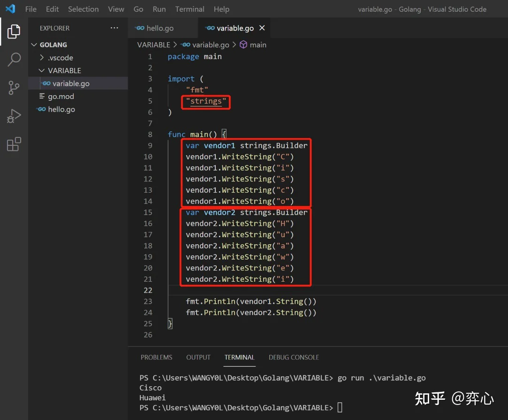Screen dimensions: 508x420
Task: Click vendor1.WriteString("C") line
Action: (x=240, y=157)
